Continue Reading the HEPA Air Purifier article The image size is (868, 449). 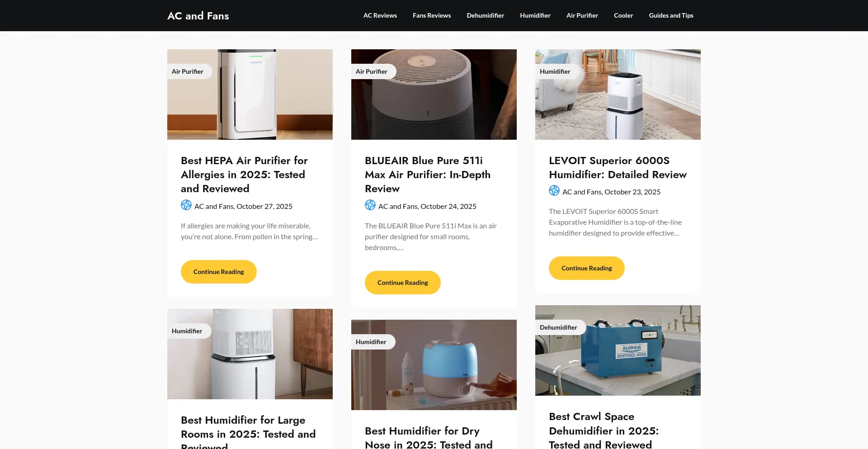pyautogui.click(x=219, y=272)
